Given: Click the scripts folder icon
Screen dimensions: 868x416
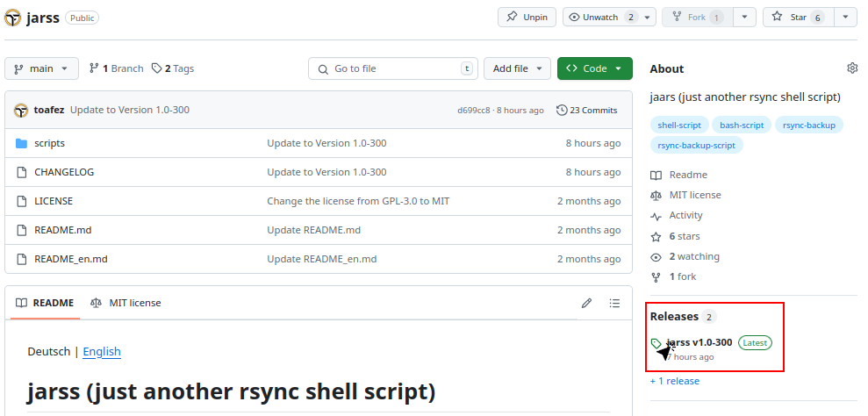Looking at the screenshot, I should (22, 143).
